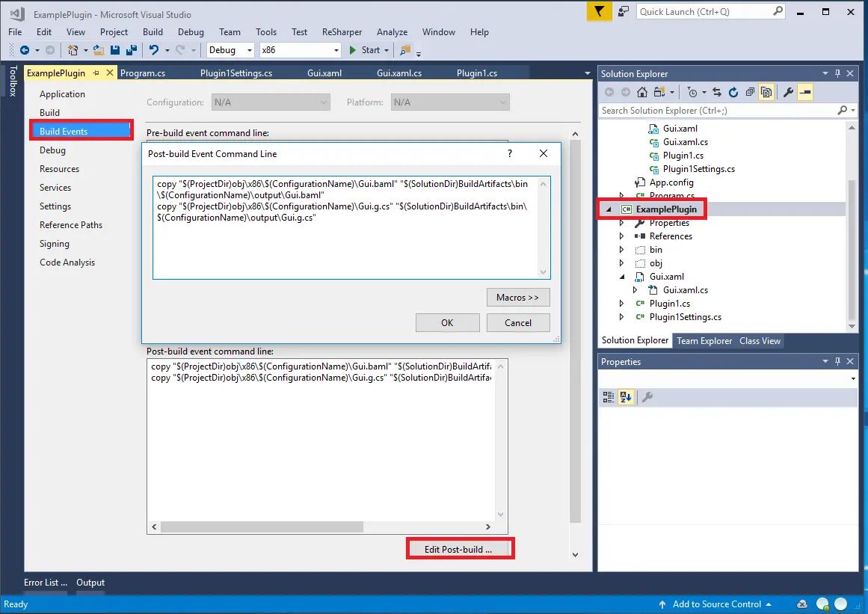This screenshot has height=614, width=868.
Task: Toggle Alphabetical sort in Properties panel
Action: [626, 397]
